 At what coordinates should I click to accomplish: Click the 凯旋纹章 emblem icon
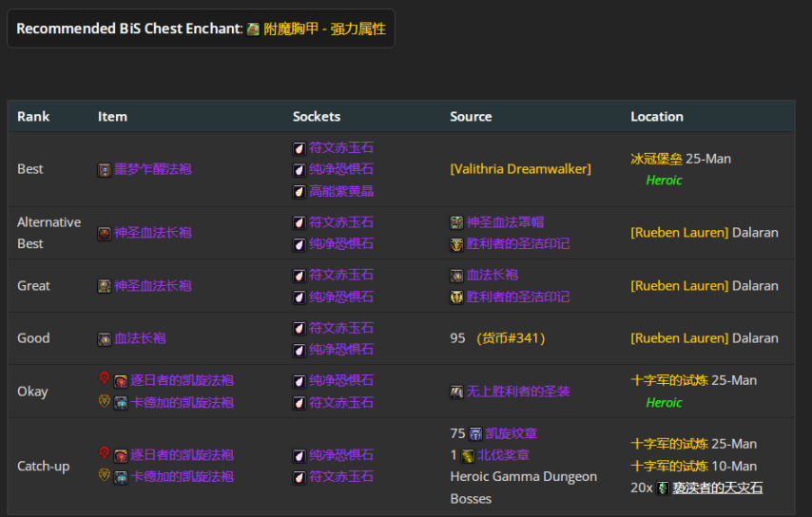click(x=475, y=434)
